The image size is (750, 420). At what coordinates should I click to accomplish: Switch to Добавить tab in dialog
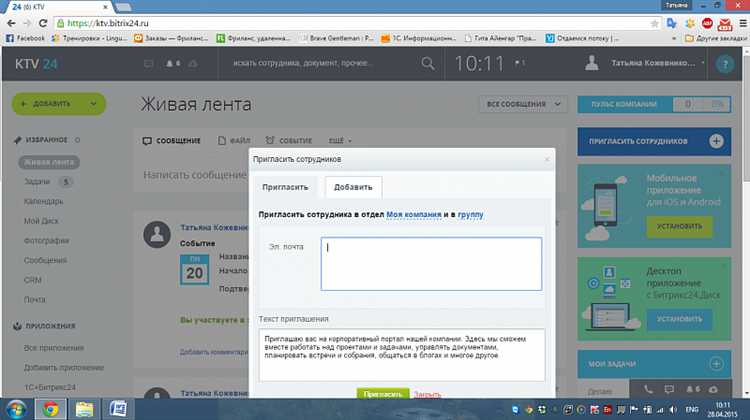click(353, 187)
